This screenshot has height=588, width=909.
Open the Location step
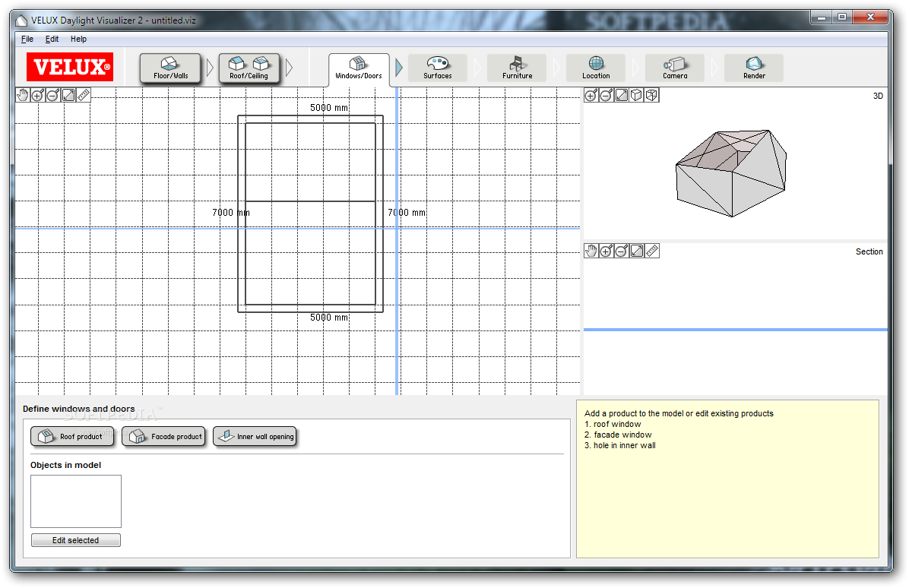pyautogui.click(x=596, y=68)
